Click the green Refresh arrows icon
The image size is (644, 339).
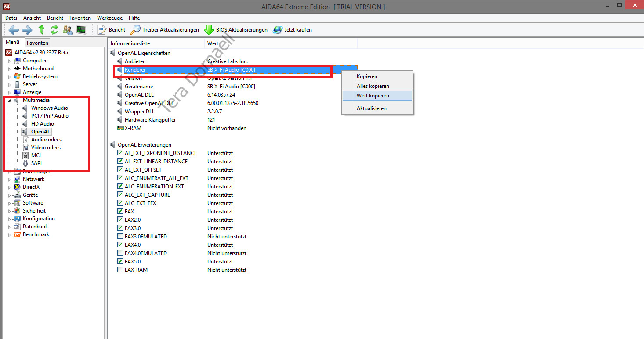pyautogui.click(x=54, y=30)
